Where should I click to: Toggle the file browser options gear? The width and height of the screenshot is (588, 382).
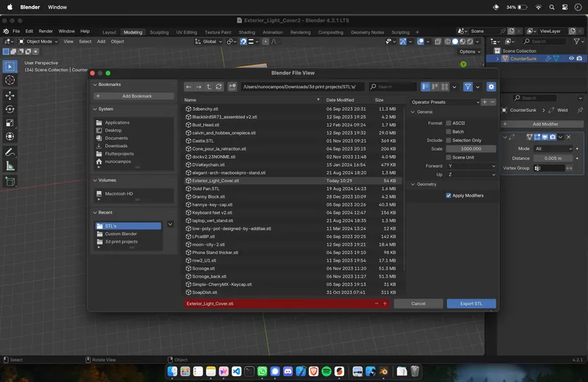tap(491, 87)
